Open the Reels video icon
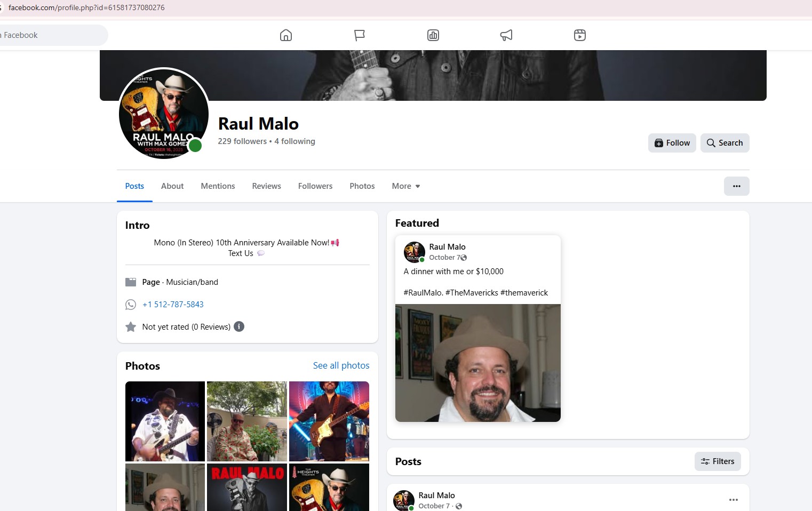The width and height of the screenshot is (812, 511). click(x=580, y=35)
